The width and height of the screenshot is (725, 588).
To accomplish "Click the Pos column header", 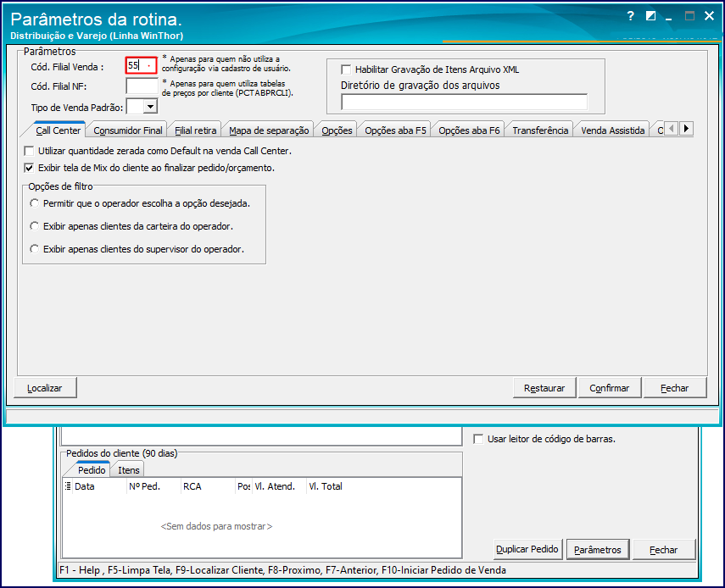I will (243, 486).
